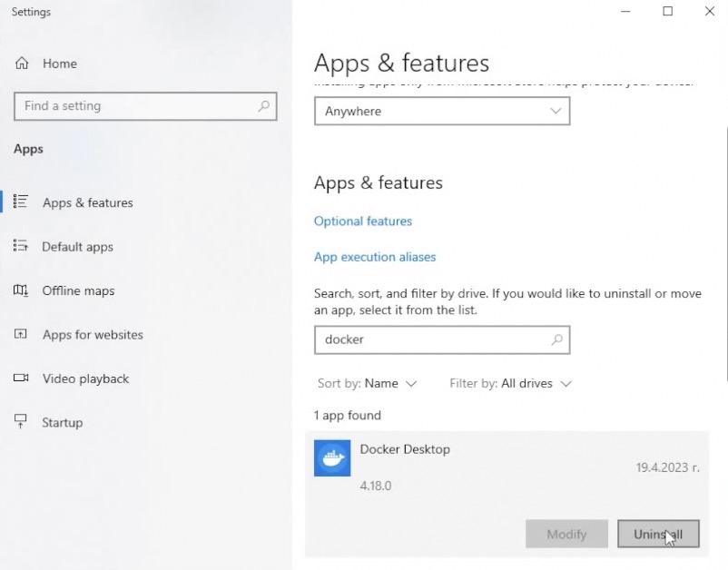Click the Offline maps map icon
The height and width of the screenshot is (570, 728).
click(21, 290)
